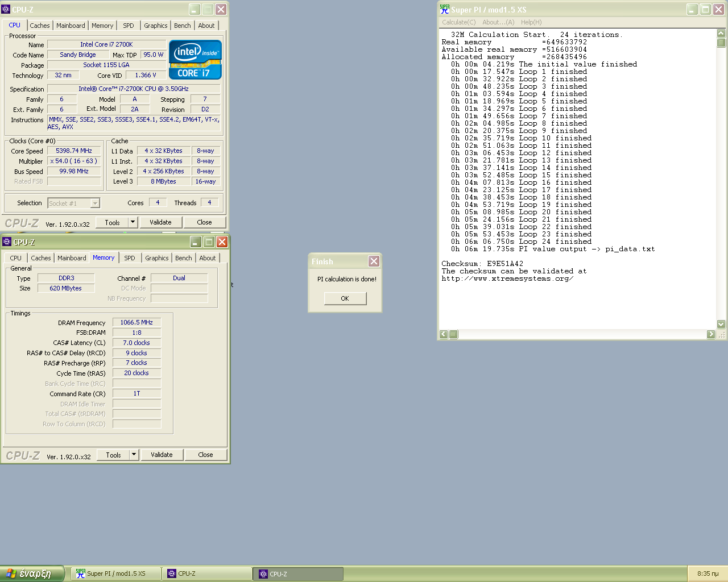Click the Channel # value Dual
The height and width of the screenshot is (582, 728).
coord(179,278)
